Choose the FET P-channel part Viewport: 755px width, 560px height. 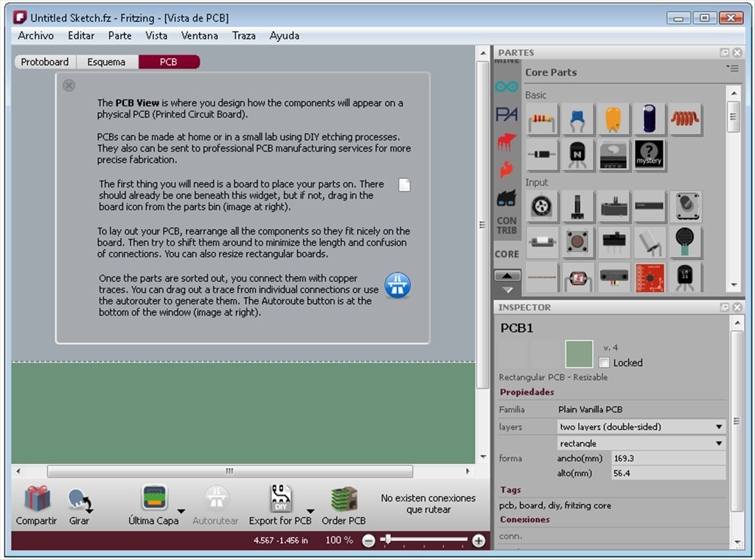click(x=613, y=155)
